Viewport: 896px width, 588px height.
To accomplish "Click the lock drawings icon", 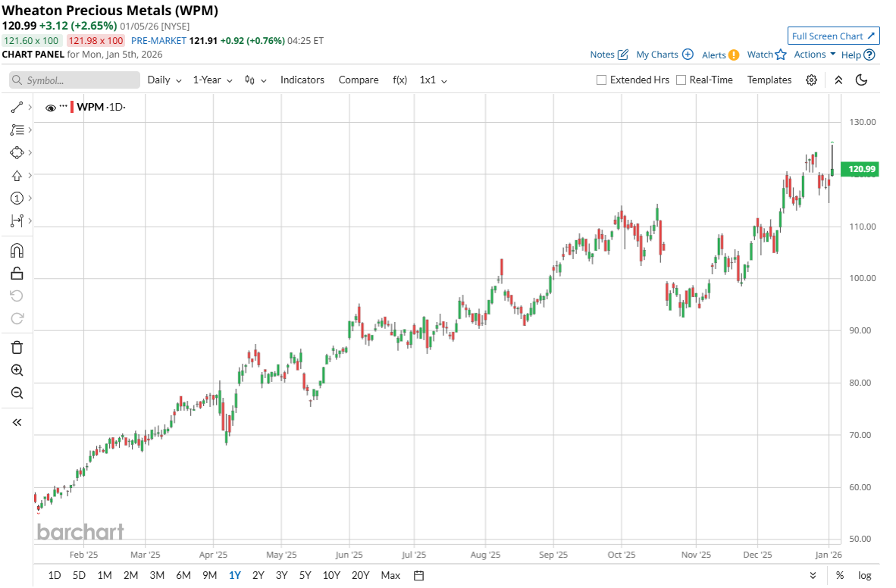I will (17, 273).
